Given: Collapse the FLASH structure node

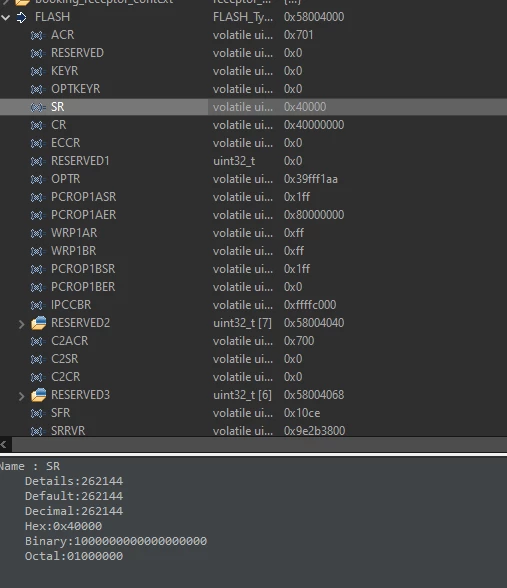Looking at the screenshot, I should pos(6,17).
